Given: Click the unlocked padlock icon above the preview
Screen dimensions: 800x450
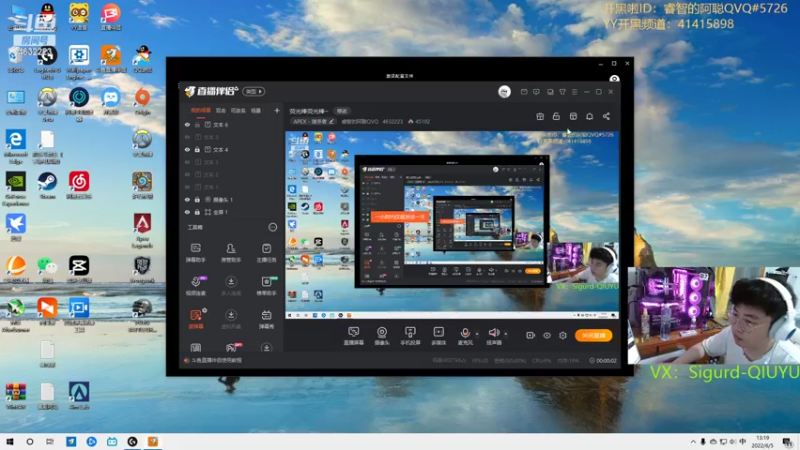Looking at the screenshot, I should tap(556, 116).
